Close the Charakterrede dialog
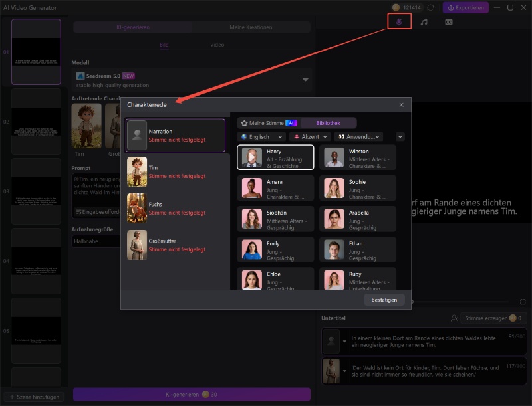 coord(401,105)
